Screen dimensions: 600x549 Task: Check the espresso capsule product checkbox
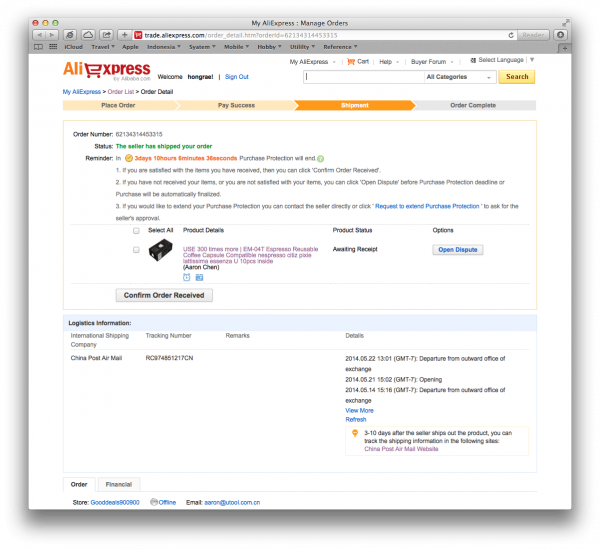point(136,249)
